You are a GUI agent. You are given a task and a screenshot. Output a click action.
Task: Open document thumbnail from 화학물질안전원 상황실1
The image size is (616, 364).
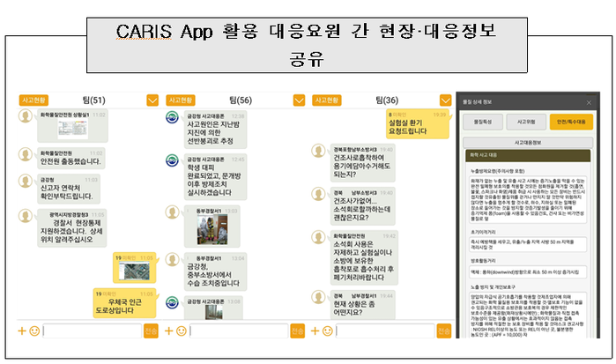click(x=72, y=130)
